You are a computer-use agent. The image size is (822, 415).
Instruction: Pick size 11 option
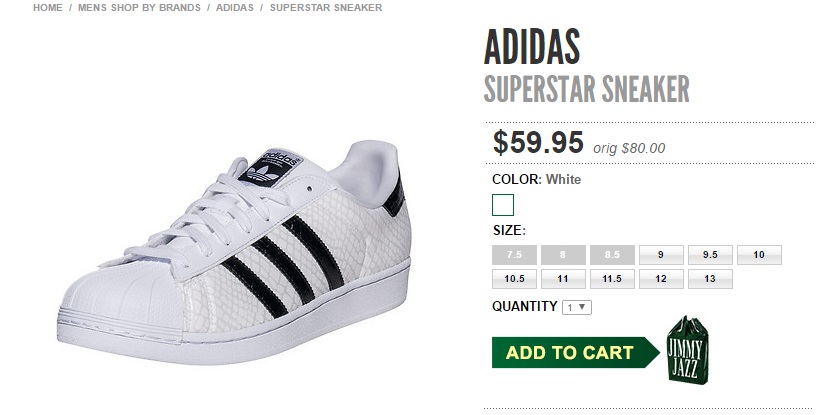tap(564, 279)
